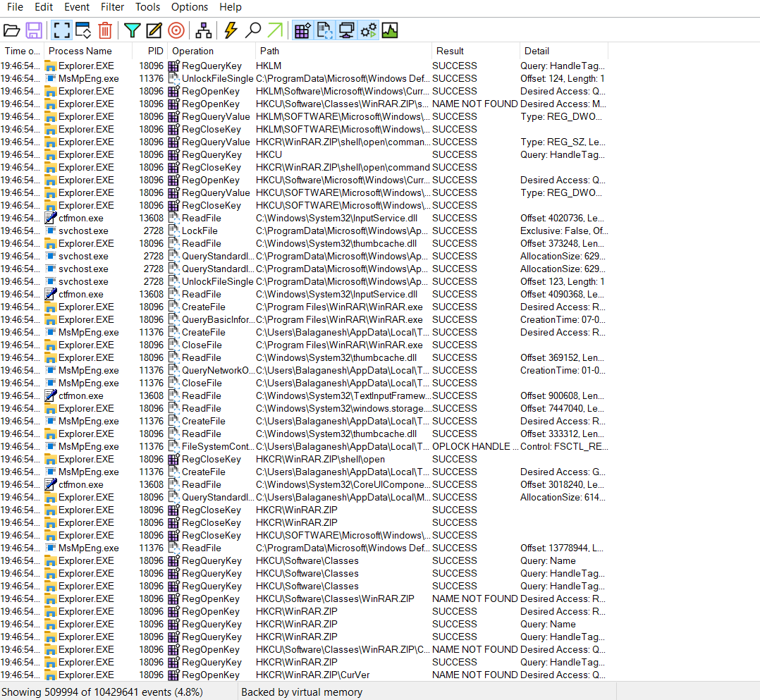The height and width of the screenshot is (700, 760).
Task: Select the QueryBasicInfor... operation cell
Action: coord(218,319)
